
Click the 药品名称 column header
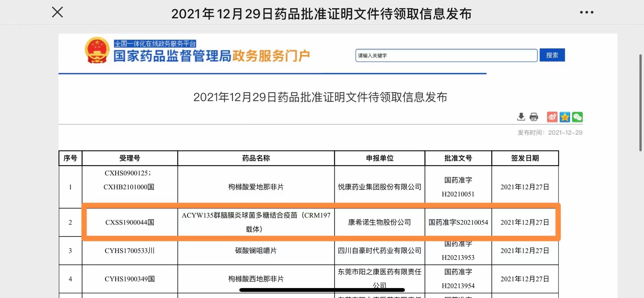point(256,158)
